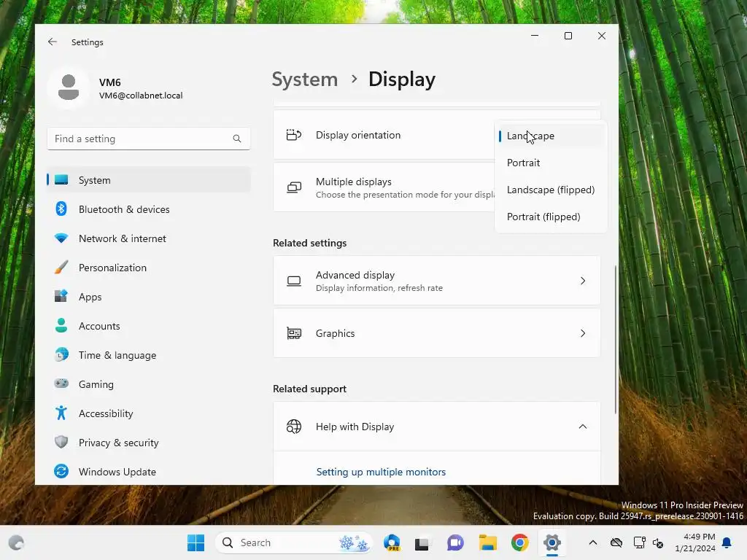Viewport: 747px width, 560px height.
Task: Navigate to Privacy & security
Action: (x=149, y=442)
